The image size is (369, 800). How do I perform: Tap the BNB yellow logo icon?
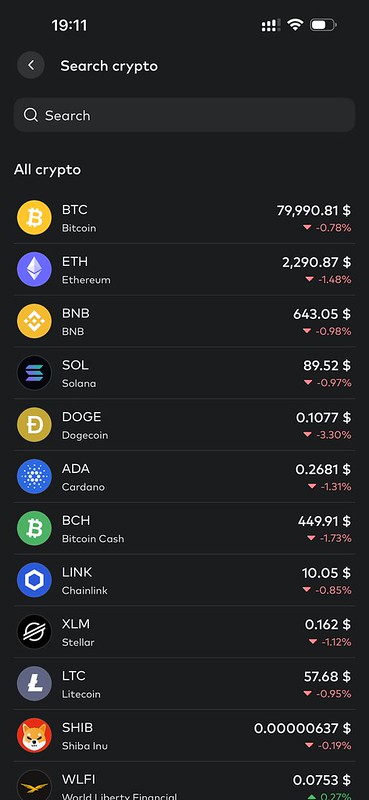34,321
